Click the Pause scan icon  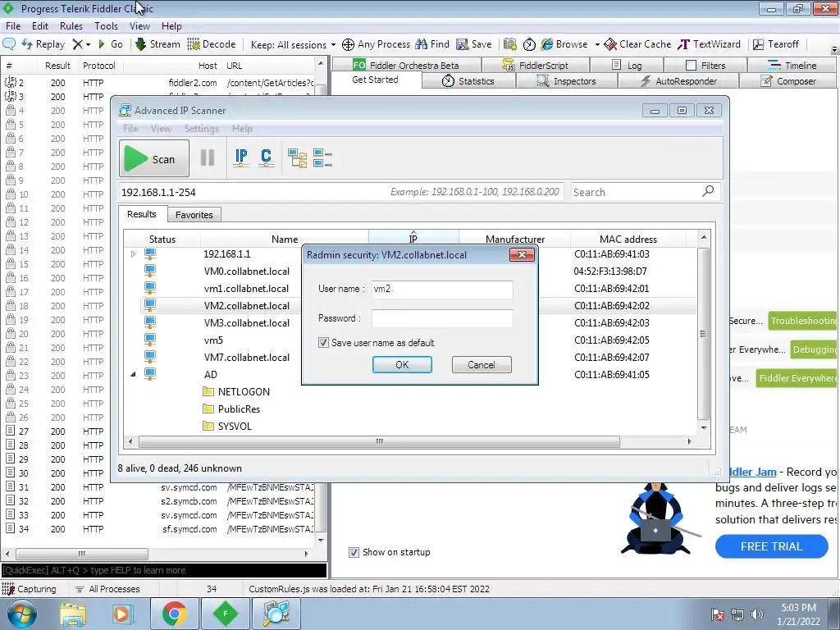(208, 158)
